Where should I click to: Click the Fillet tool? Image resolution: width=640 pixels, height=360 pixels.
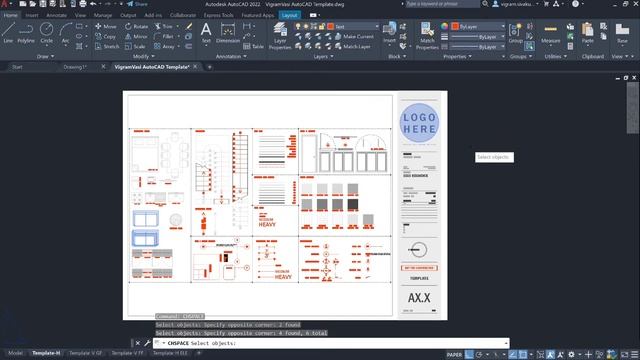[x=164, y=36]
